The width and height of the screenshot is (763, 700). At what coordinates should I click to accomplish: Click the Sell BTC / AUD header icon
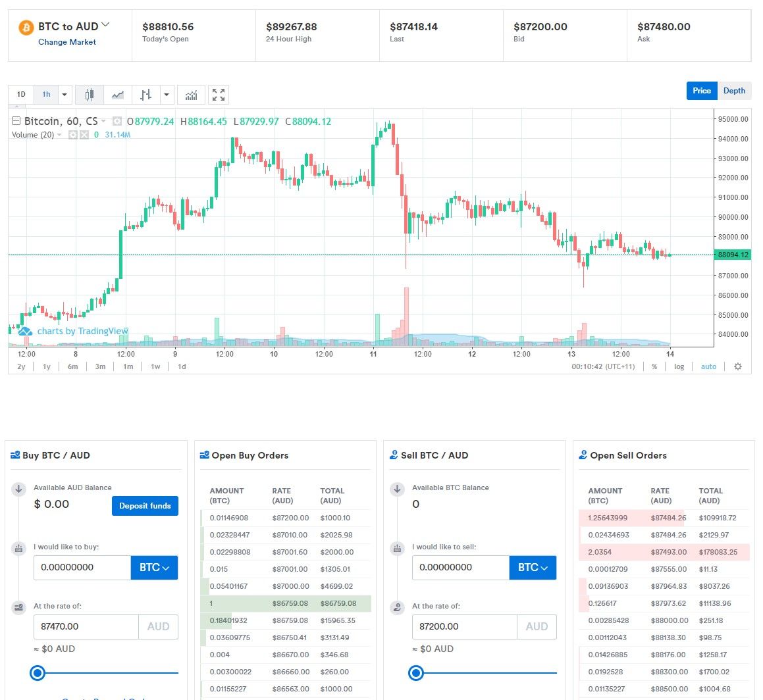point(394,455)
